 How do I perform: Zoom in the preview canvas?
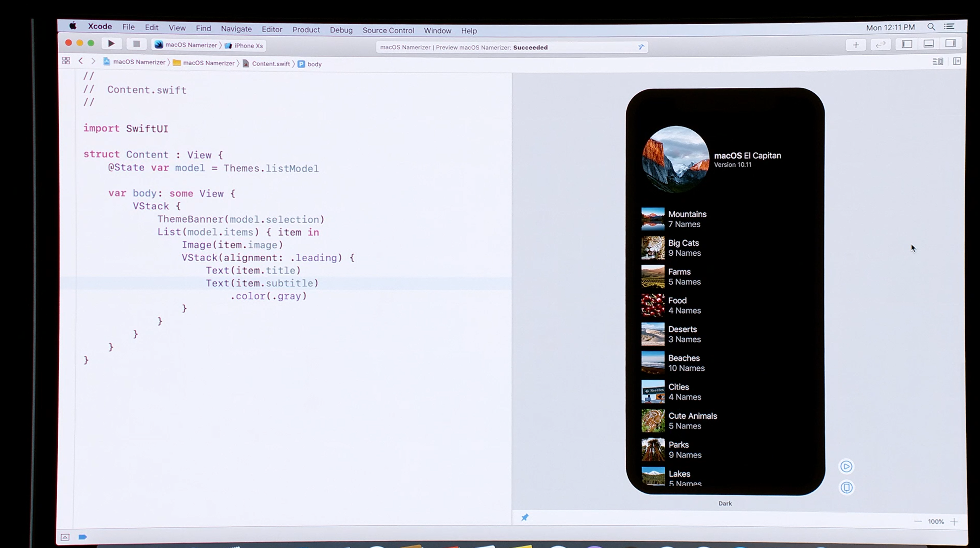point(954,522)
